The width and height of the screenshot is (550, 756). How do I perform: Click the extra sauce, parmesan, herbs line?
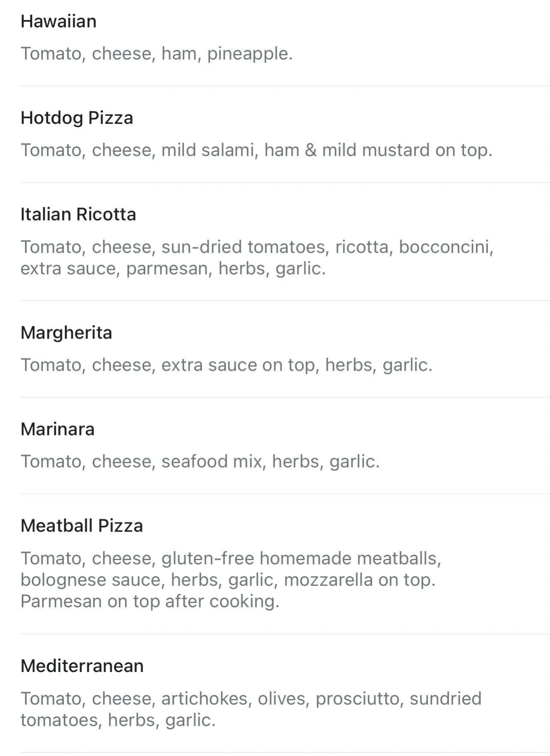pyautogui.click(x=173, y=269)
